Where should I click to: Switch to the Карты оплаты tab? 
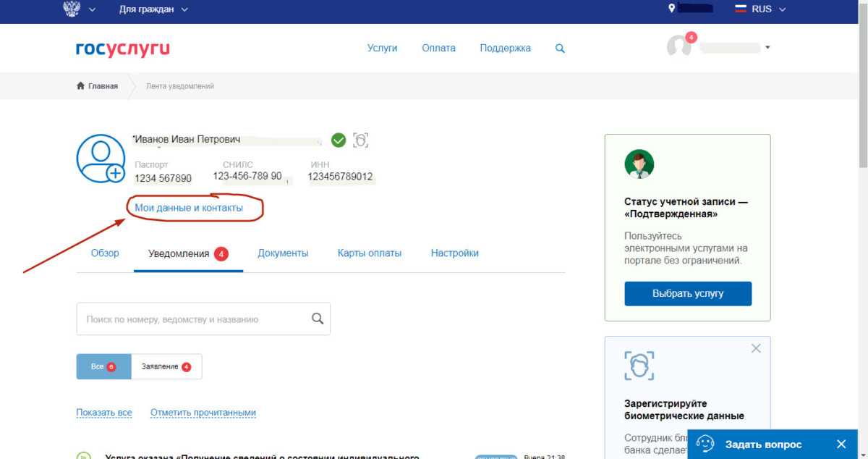(x=370, y=253)
